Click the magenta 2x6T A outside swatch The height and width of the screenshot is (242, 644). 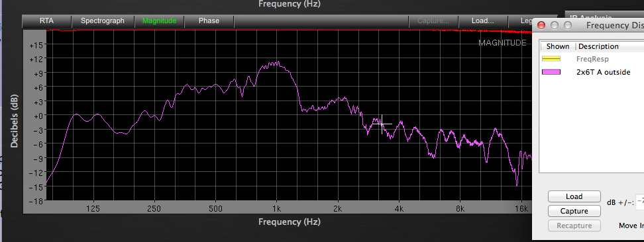pos(551,72)
